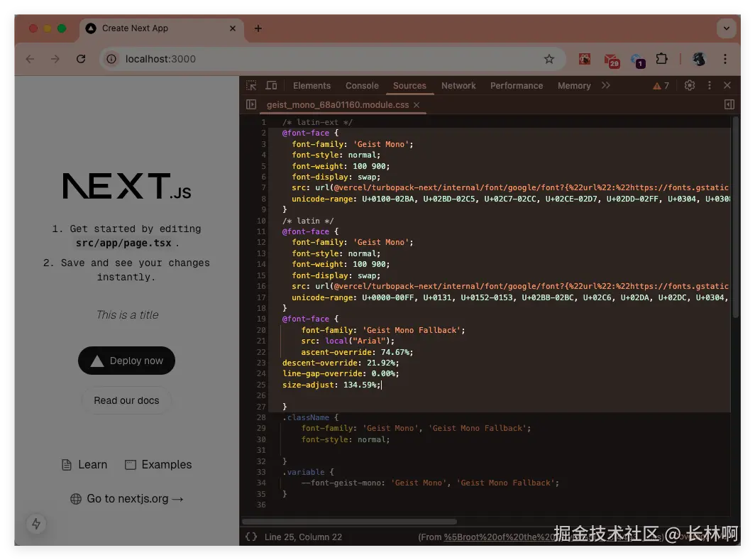Click the --font-geist-mono variable line

(x=430, y=483)
